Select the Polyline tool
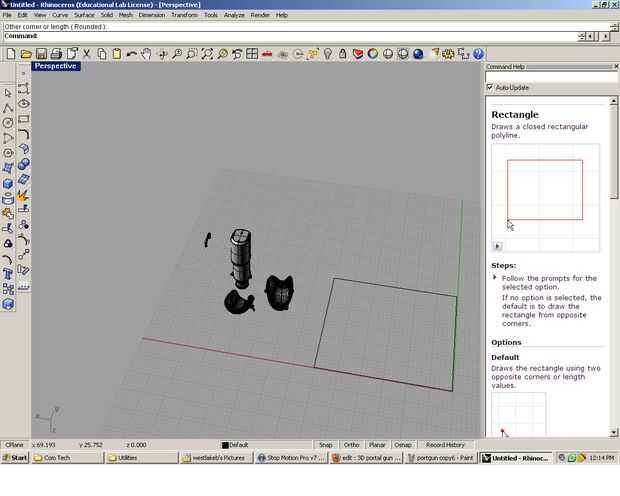620x496 pixels. pyautogui.click(x=8, y=108)
